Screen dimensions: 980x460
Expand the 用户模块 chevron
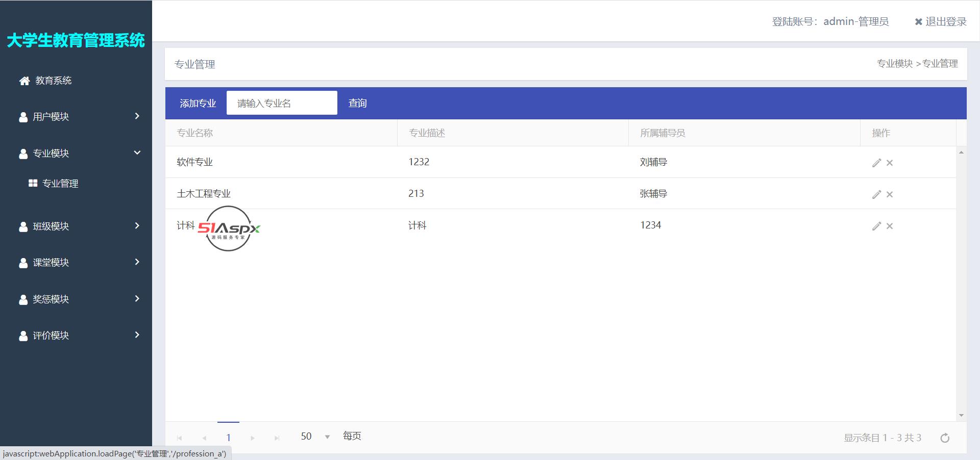[137, 116]
